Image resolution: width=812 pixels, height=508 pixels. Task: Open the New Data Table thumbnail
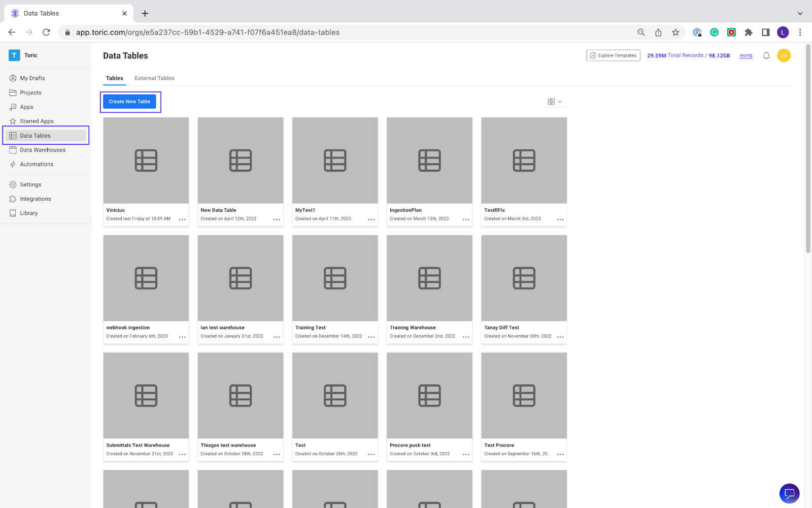(x=241, y=161)
